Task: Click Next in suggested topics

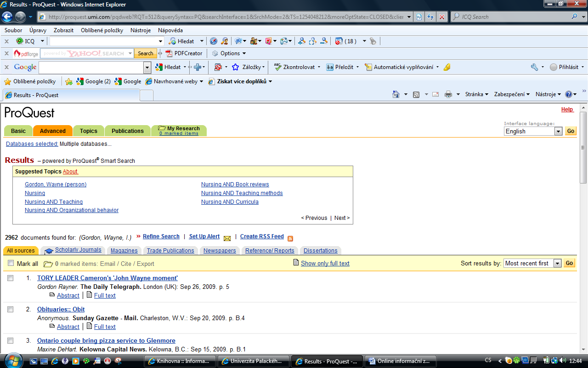Action: click(x=342, y=218)
